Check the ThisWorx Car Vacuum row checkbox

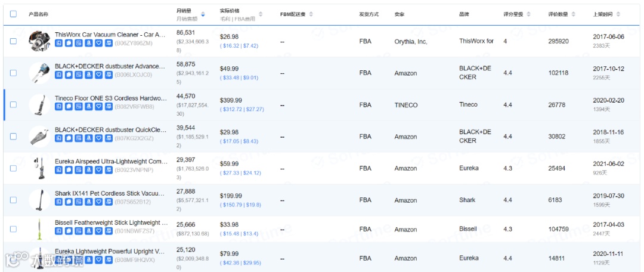(13, 41)
